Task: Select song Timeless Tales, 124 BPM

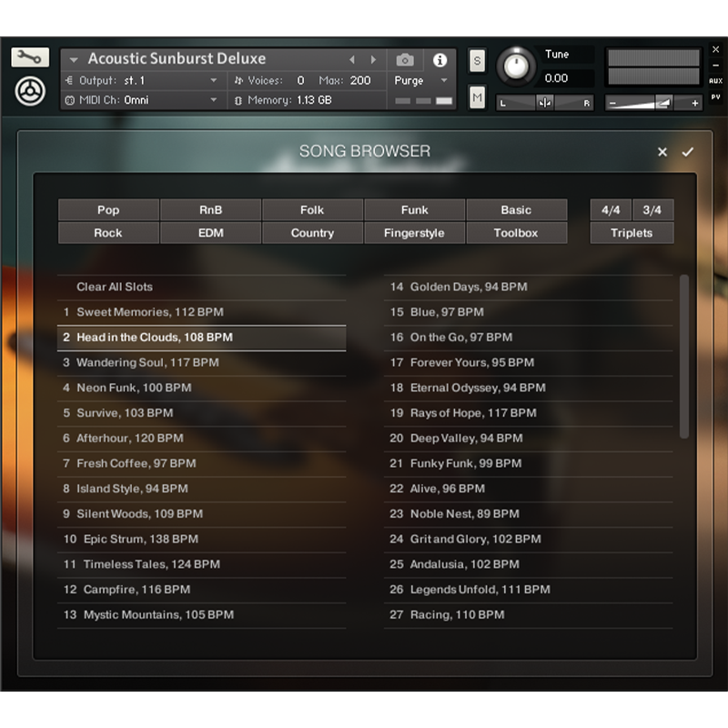Action: [x=201, y=564]
